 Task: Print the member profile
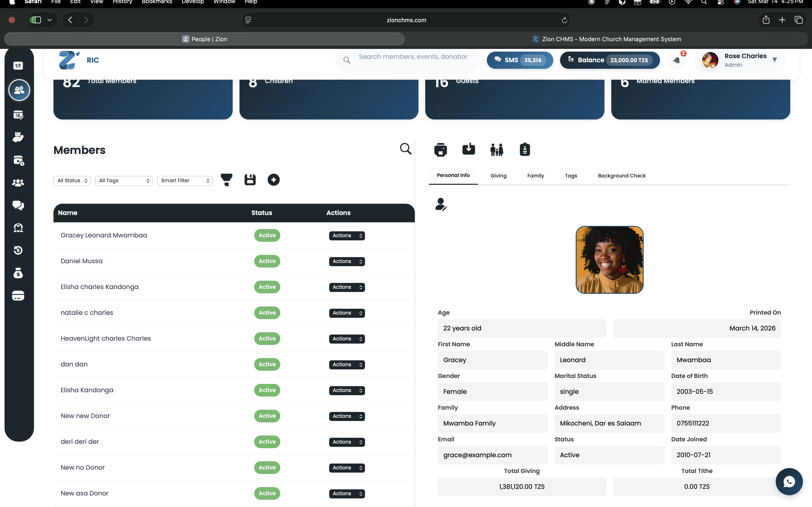pyautogui.click(x=440, y=150)
